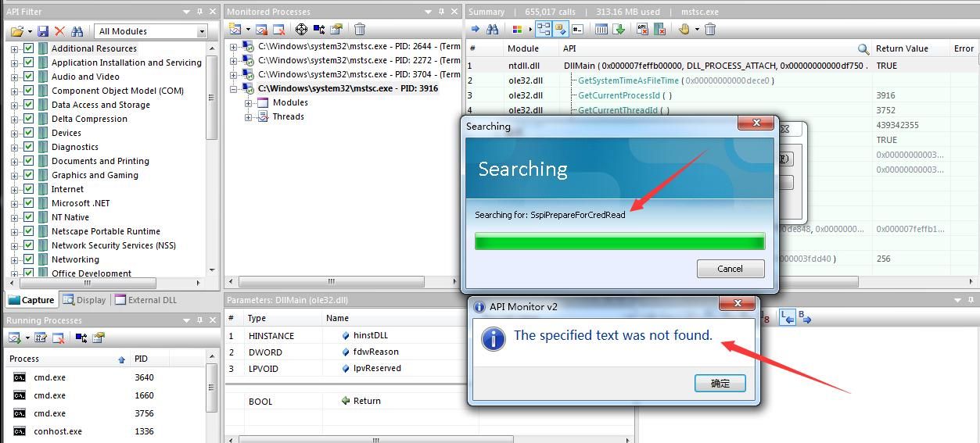Viewport: 980px width, 443px height.
Task: Click the columns icon in Summary toolbar
Action: coord(601,29)
